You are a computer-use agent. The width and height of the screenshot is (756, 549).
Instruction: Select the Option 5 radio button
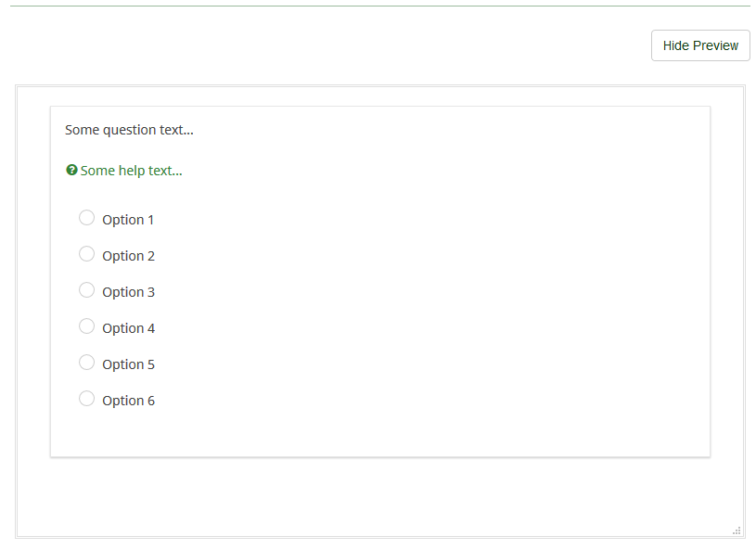[x=86, y=363]
